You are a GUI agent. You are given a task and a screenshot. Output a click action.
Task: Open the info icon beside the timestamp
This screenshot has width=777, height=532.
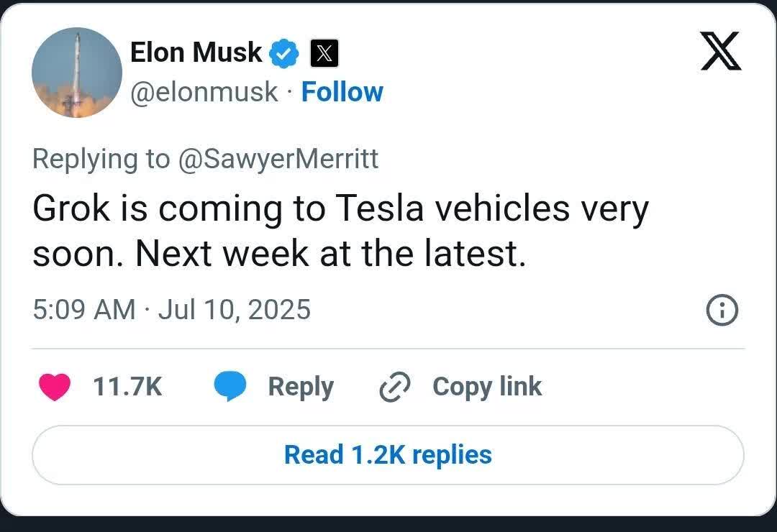click(x=722, y=311)
